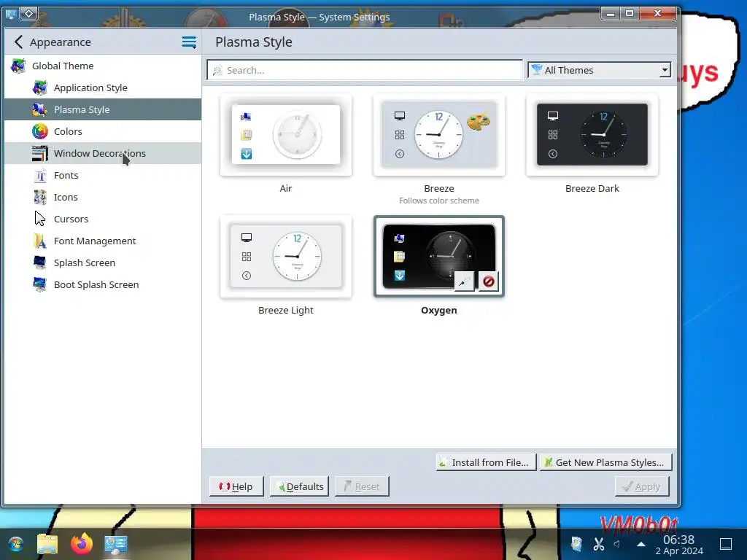Click the Font Management icon
Screen dimensions: 747x560
[40, 241]
